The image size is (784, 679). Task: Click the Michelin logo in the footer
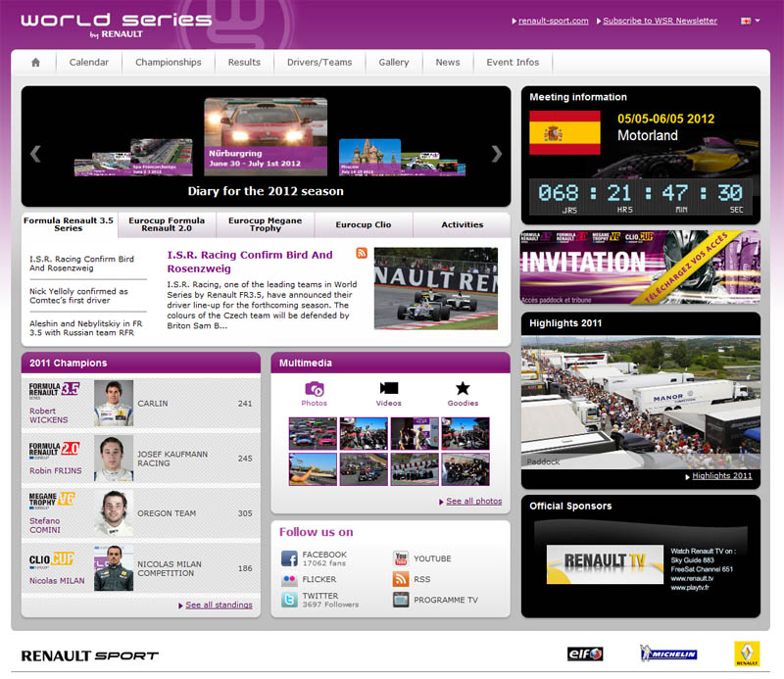click(668, 654)
